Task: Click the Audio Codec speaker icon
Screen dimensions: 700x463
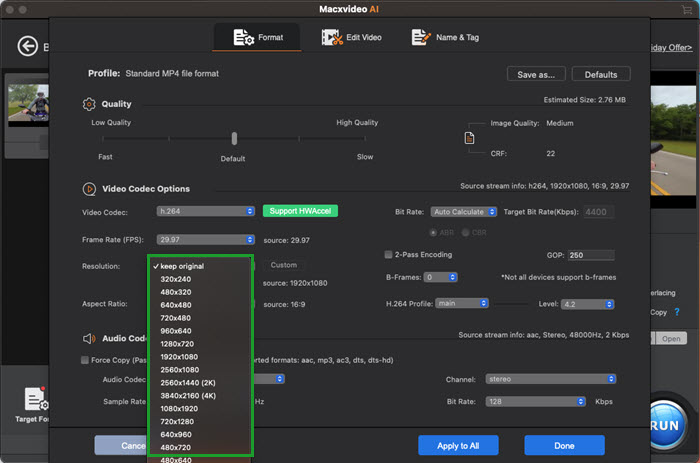Action: pos(89,338)
